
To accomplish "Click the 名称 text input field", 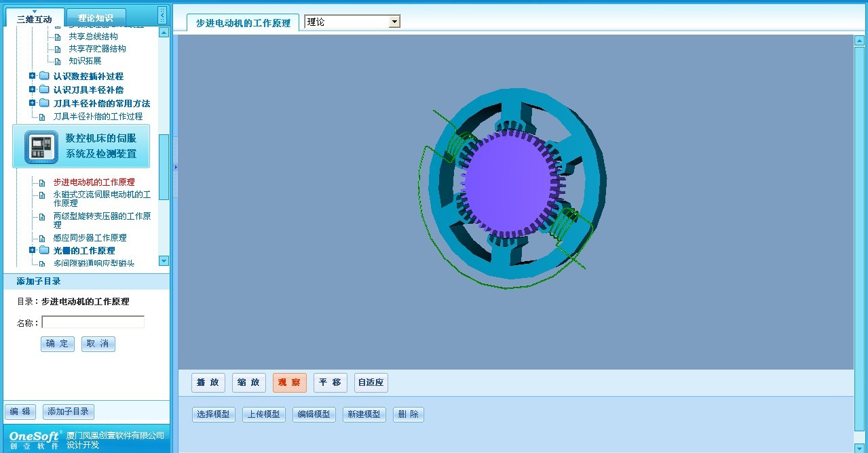I will 93,322.
